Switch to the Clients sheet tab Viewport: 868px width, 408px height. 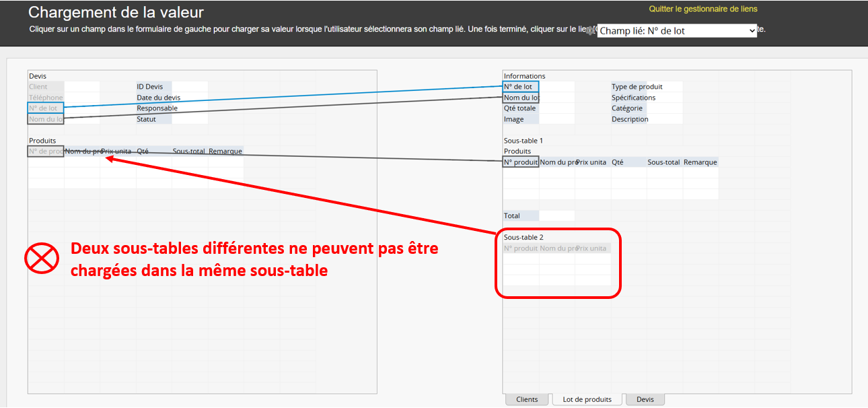[527, 399]
